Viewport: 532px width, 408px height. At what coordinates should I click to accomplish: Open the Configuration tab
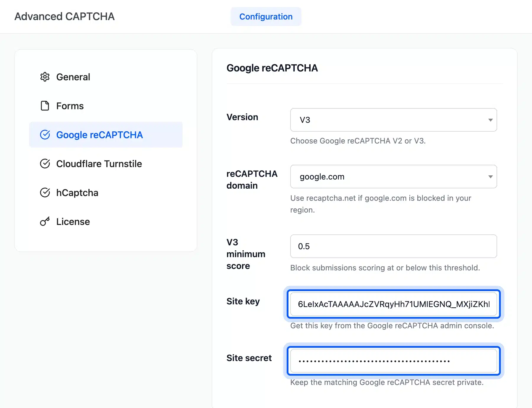click(266, 17)
